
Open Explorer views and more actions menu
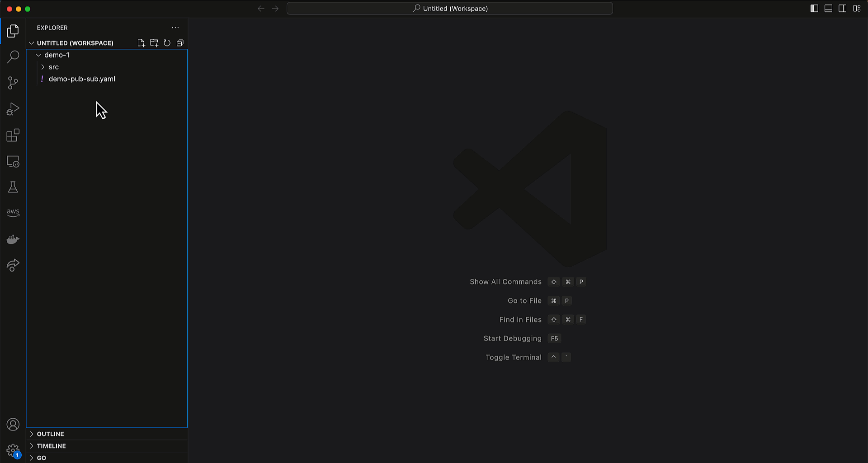tap(175, 28)
